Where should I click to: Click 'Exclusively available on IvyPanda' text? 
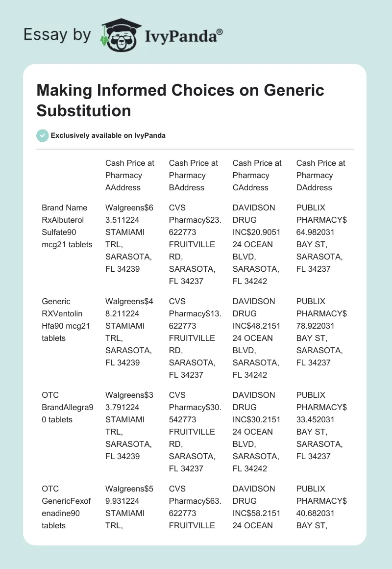(x=108, y=135)
